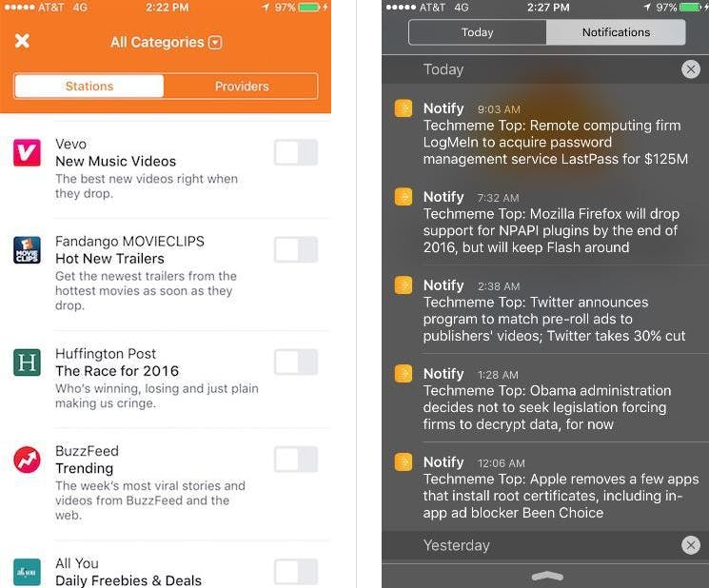This screenshot has width=709, height=588.
Task: Tap the Vevo station description text
Action: [x=147, y=186]
